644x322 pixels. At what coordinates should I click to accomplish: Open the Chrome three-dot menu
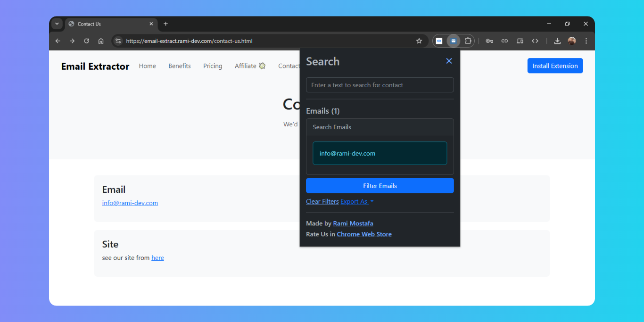(586, 41)
